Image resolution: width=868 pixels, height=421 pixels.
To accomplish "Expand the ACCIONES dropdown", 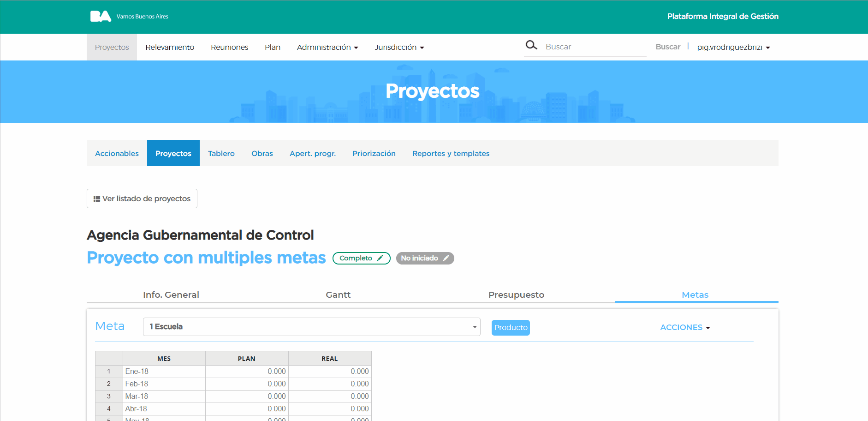I will tap(685, 327).
